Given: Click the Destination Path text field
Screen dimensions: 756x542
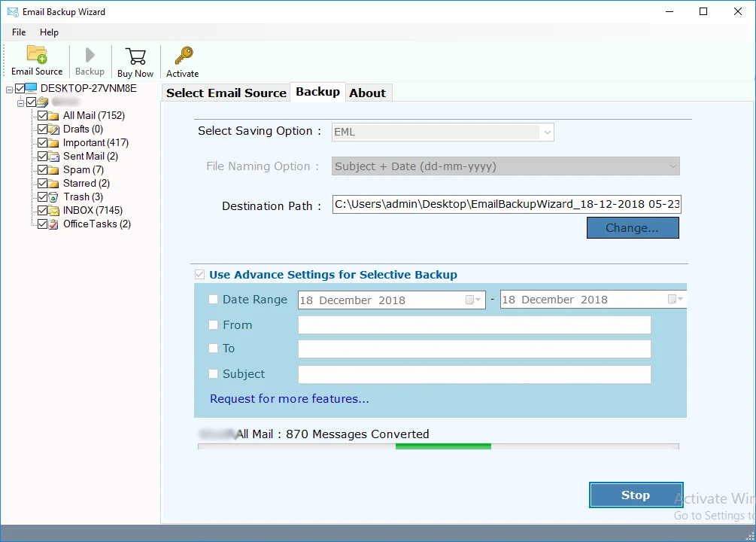Looking at the screenshot, I should click(506, 205).
